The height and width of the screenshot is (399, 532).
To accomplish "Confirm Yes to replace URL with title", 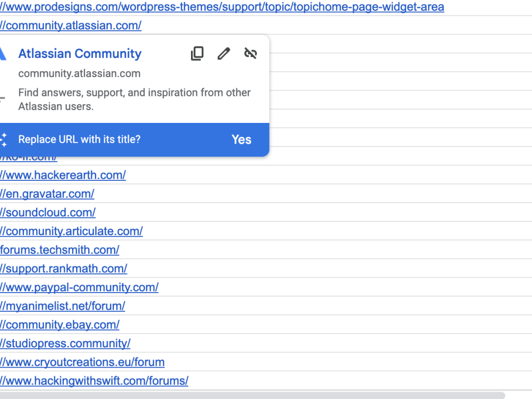I will (241, 139).
